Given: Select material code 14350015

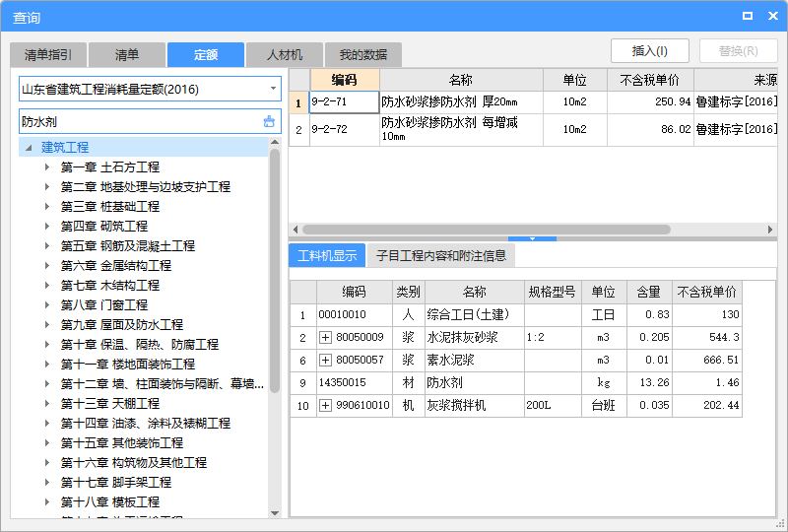Looking at the screenshot, I should tap(355, 382).
